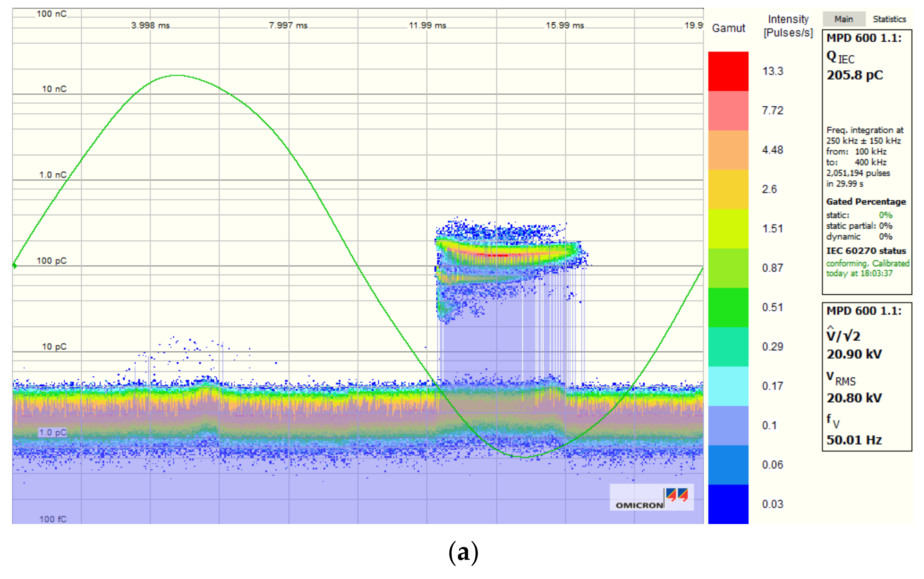
Task: Click the orange 4.48 gamut swatch
Action: [728, 150]
